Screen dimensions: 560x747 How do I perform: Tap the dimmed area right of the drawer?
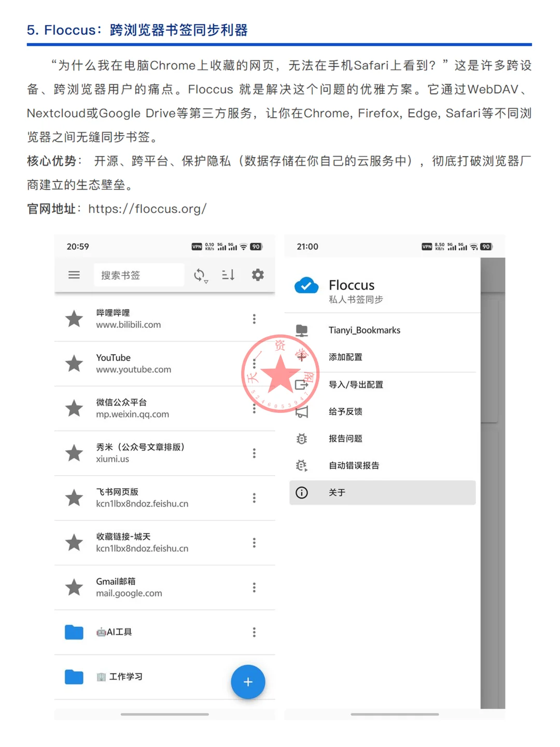[x=493, y=482]
